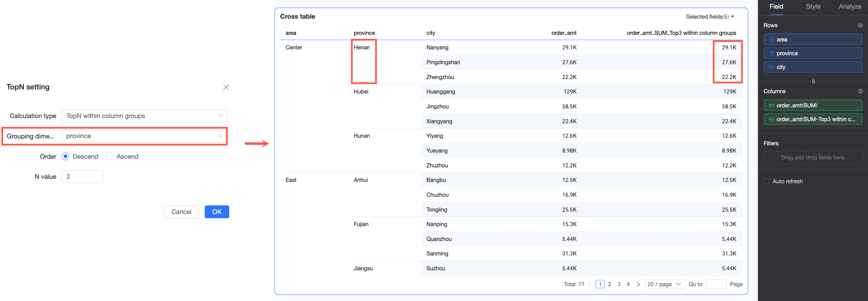Click the Tongling city cell

[x=436, y=210]
